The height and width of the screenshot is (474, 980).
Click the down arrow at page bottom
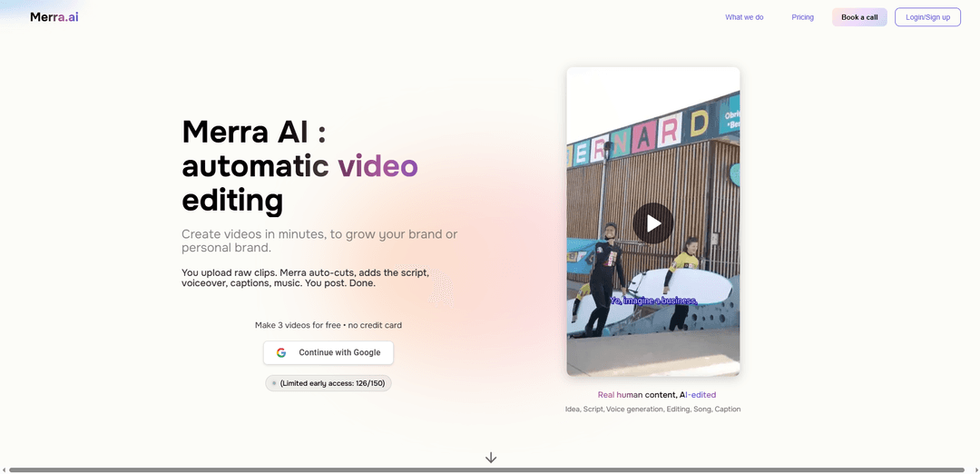(x=491, y=458)
